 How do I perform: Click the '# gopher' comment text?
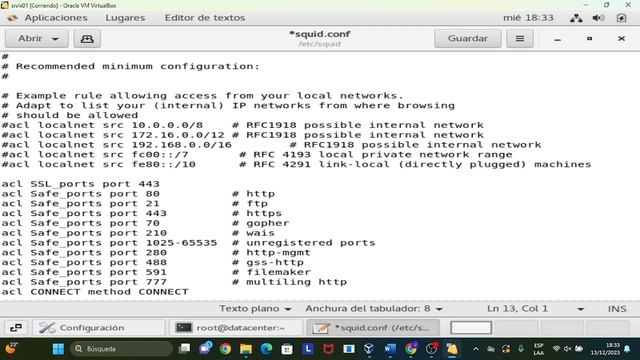(x=260, y=223)
